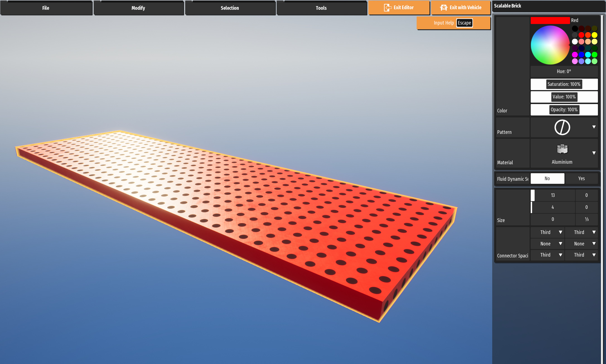Set Fluid Dynamic Surface to Yes
Image resolution: width=606 pixels, height=364 pixels.
coord(581,179)
